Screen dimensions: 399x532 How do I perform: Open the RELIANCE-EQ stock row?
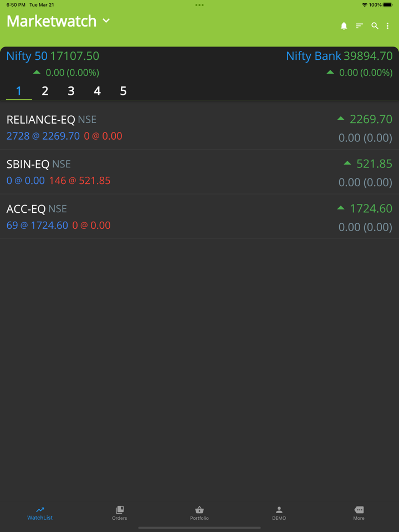pyautogui.click(x=199, y=127)
